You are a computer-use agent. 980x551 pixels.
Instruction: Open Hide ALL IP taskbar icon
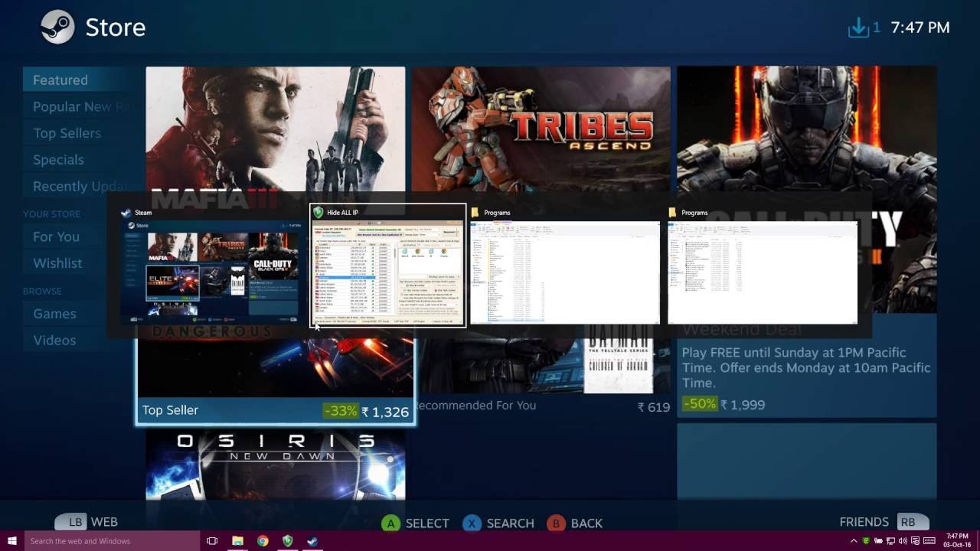[x=287, y=541]
